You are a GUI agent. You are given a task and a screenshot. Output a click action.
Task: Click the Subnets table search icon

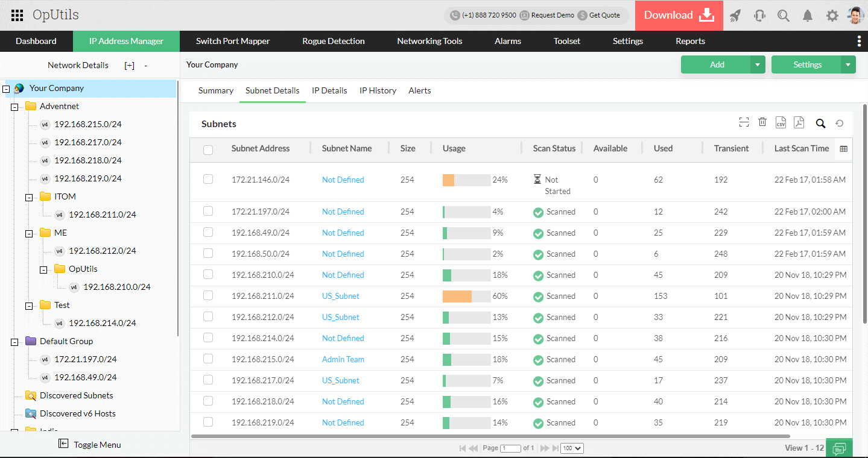tap(820, 124)
